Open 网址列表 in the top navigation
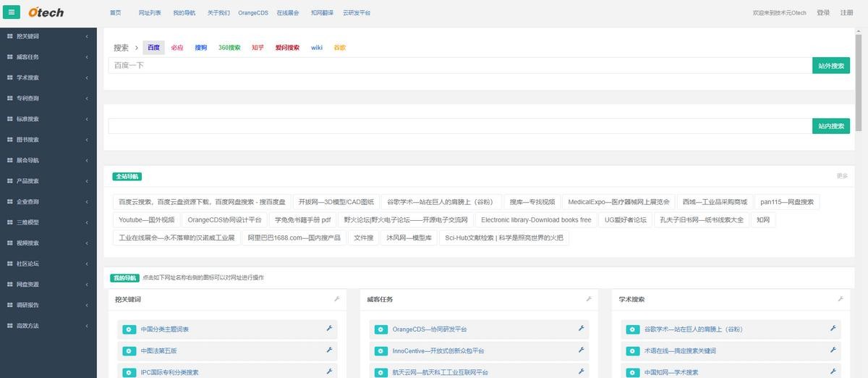Screen dimensions: 868x378 [x=150, y=13]
